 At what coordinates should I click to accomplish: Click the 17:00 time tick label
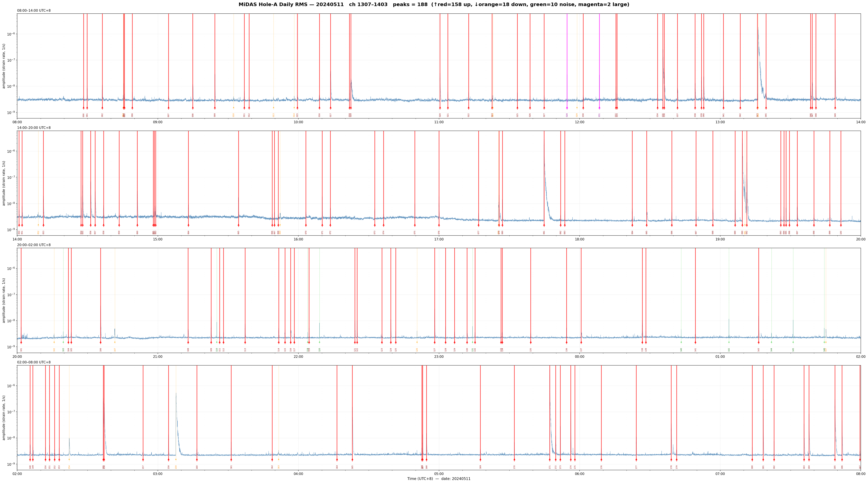(x=439, y=239)
